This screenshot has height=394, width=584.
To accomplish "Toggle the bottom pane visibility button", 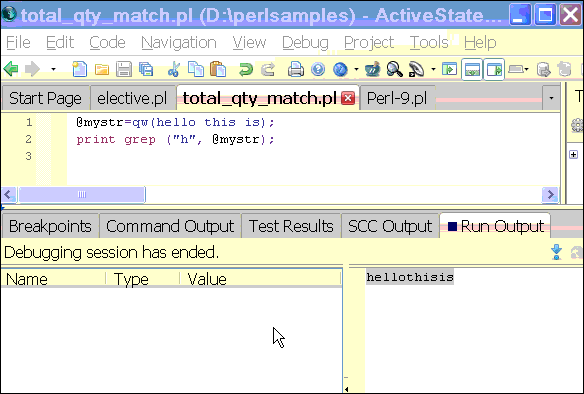I will [x=472, y=69].
